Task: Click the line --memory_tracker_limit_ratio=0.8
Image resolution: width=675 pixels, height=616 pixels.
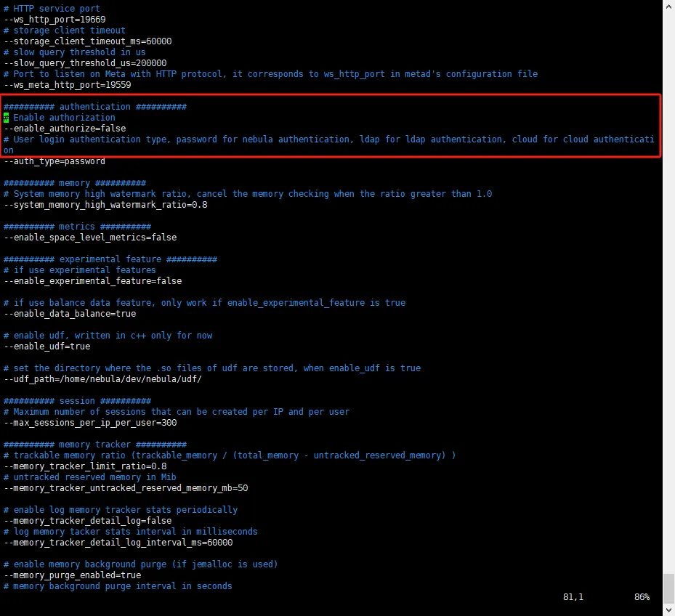Action: (x=85, y=466)
